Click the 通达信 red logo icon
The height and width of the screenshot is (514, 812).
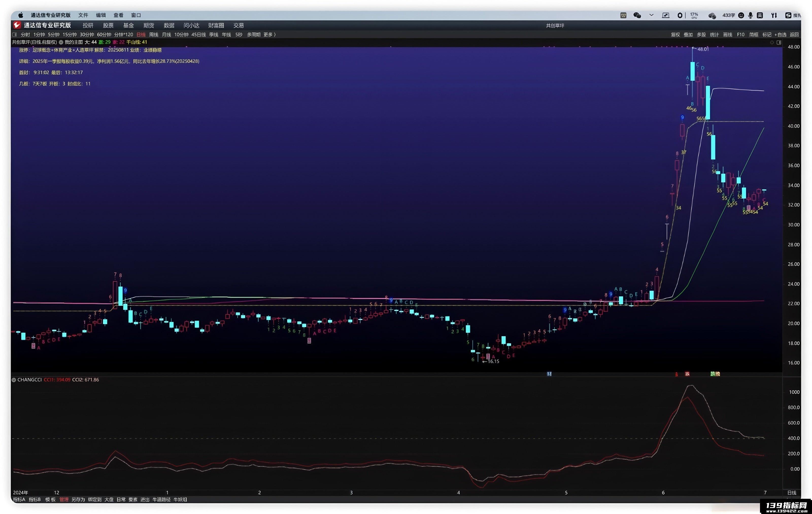click(x=17, y=25)
